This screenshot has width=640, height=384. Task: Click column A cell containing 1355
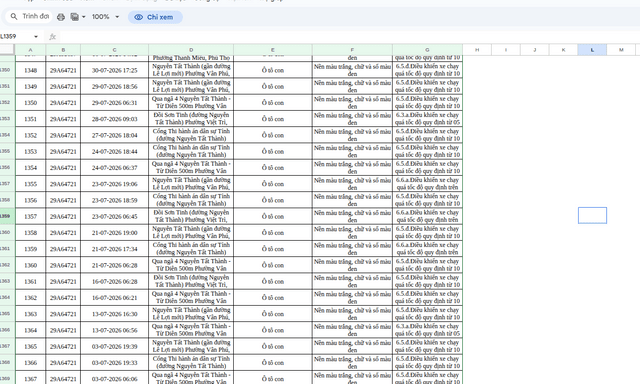(x=31, y=184)
